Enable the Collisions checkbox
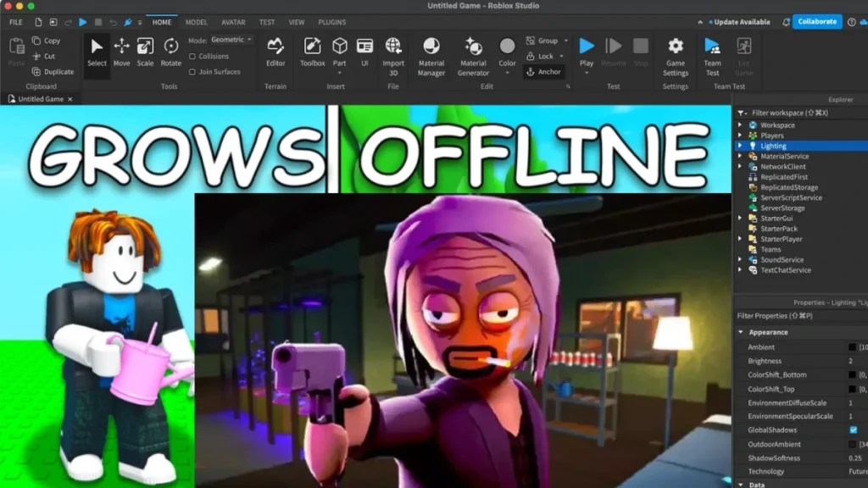 coord(192,57)
